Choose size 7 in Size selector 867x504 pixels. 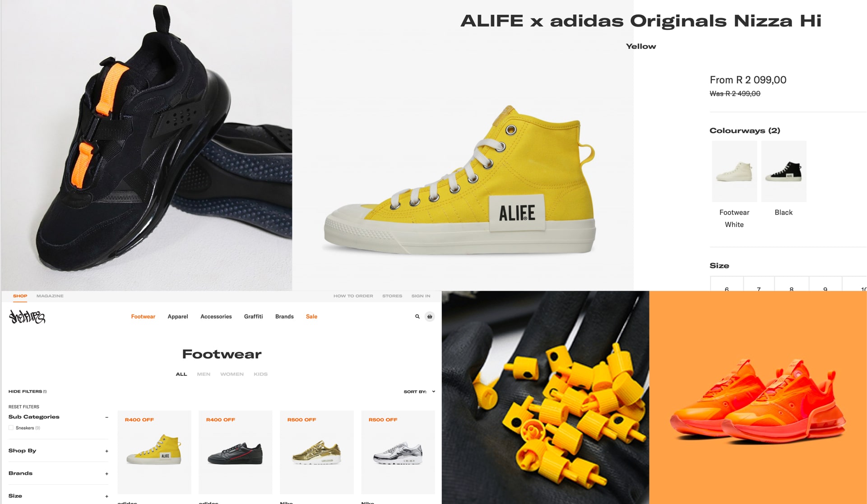point(759,284)
